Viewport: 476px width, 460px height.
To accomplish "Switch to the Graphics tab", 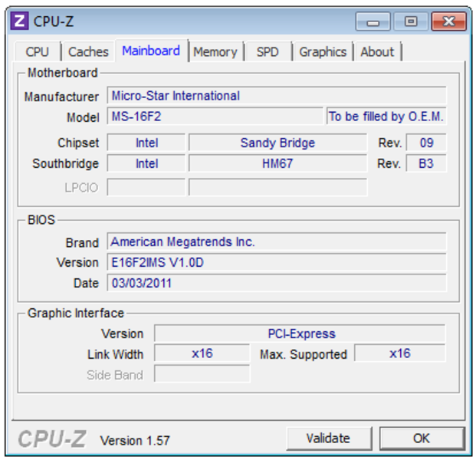I will 323,51.
